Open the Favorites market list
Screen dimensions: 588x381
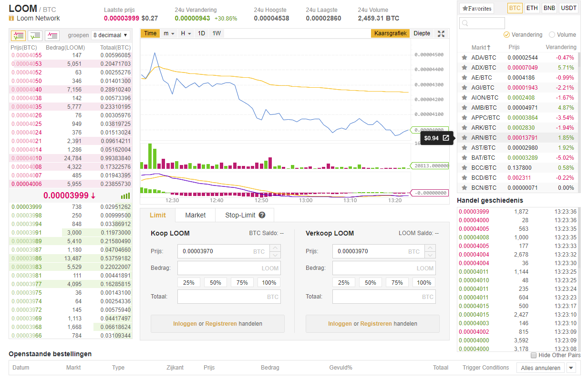pos(476,9)
